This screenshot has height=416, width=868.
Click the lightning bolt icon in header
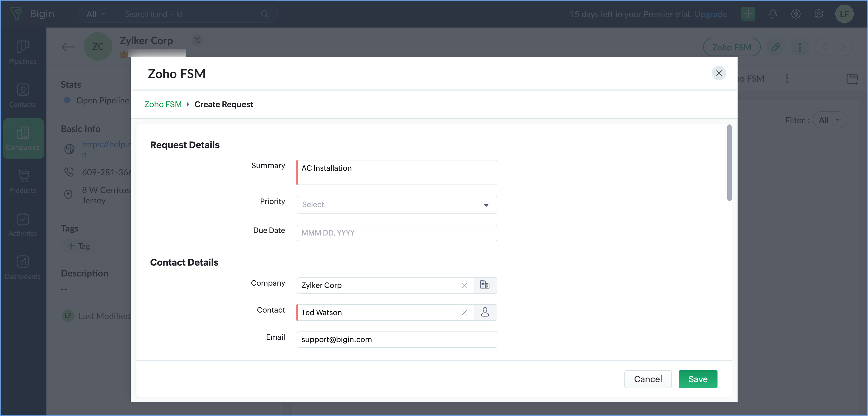(x=795, y=14)
